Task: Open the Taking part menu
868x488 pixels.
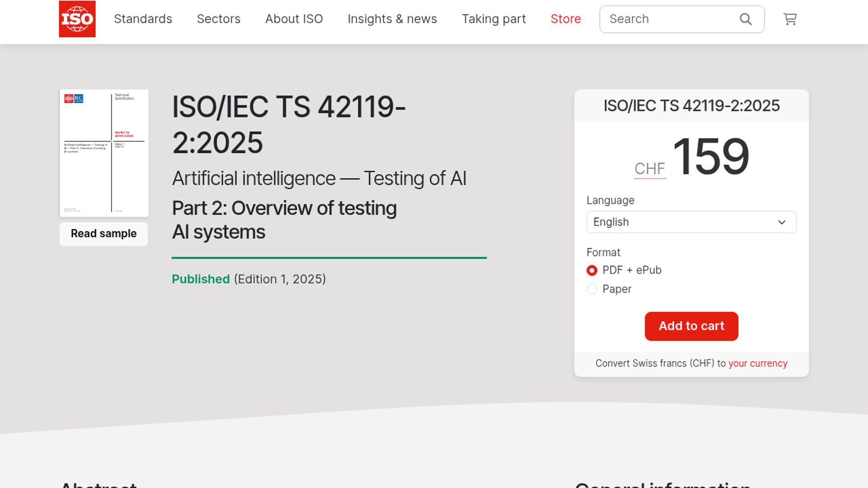Action: point(494,19)
